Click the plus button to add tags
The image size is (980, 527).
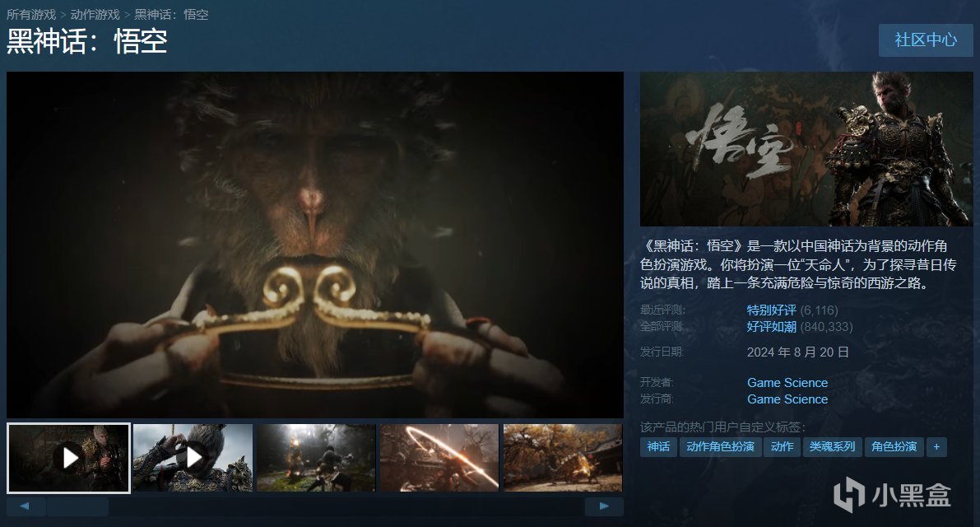pos(936,447)
